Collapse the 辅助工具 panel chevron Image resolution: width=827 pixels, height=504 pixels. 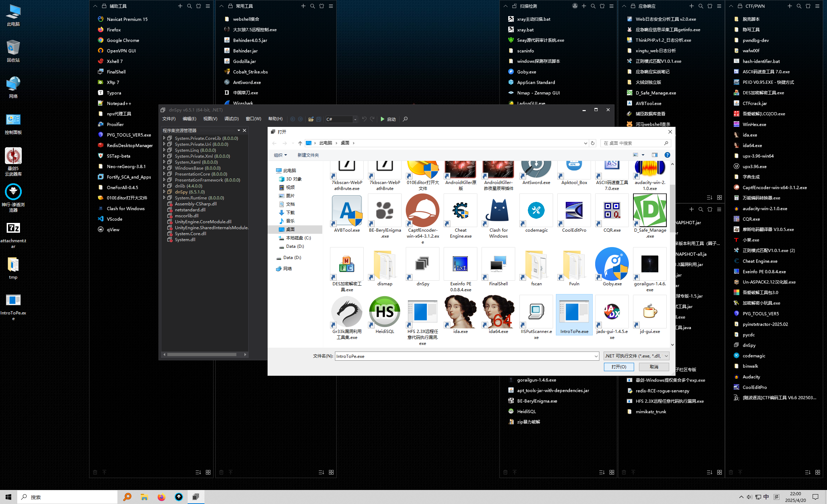point(95,6)
